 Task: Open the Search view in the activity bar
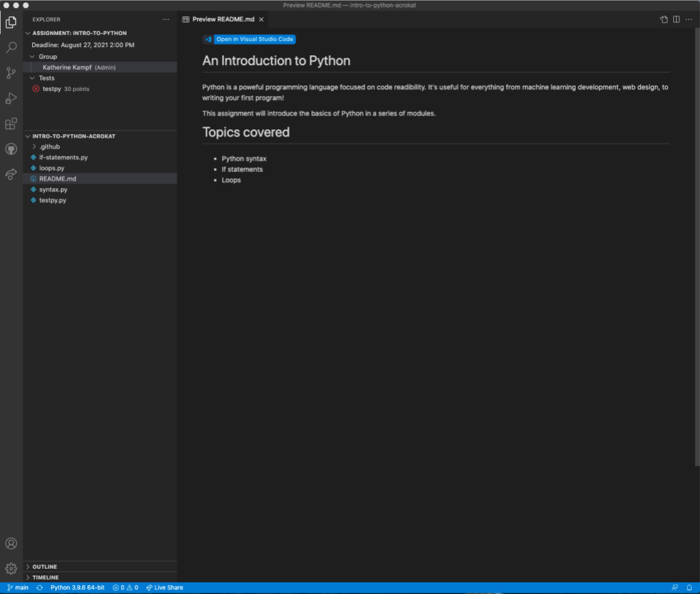[10, 47]
